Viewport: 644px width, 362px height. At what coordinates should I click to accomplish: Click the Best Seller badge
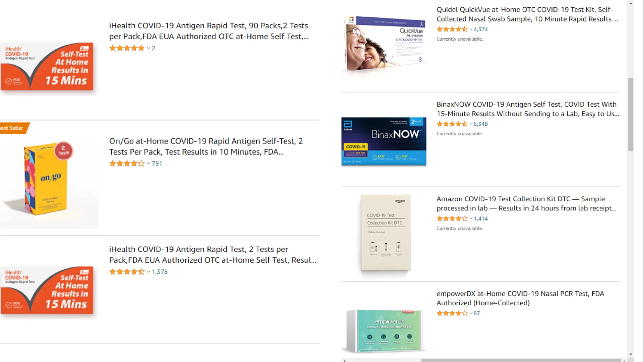tap(14, 128)
